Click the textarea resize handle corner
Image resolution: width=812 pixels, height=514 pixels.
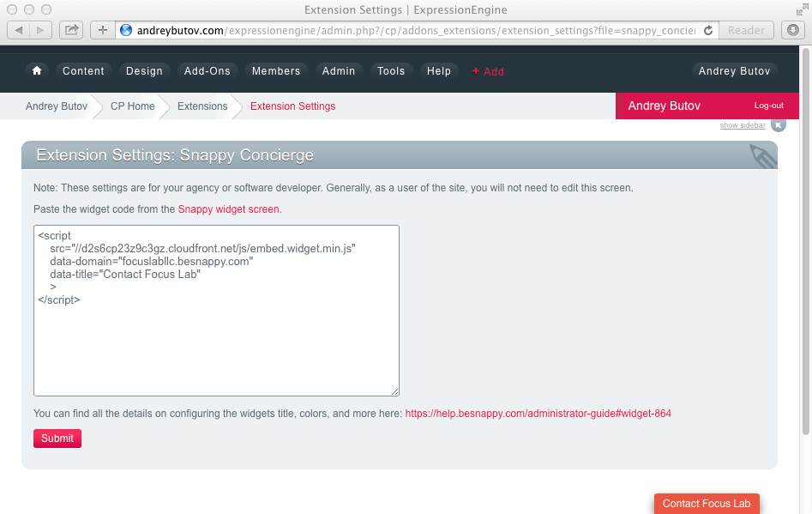(x=395, y=392)
